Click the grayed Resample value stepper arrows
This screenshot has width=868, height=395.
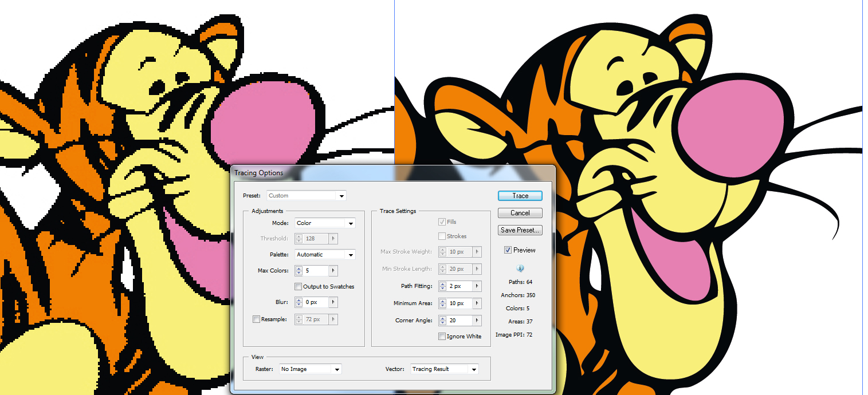coord(299,319)
